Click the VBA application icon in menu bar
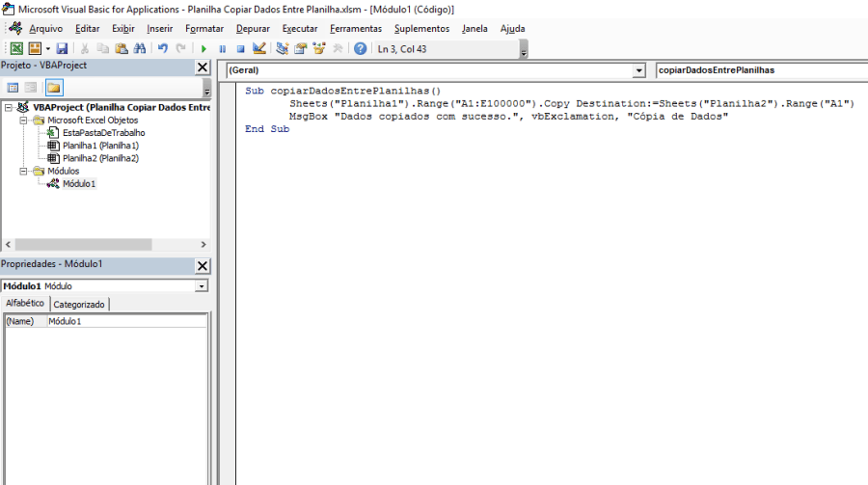This screenshot has width=868, height=485. click(15, 28)
